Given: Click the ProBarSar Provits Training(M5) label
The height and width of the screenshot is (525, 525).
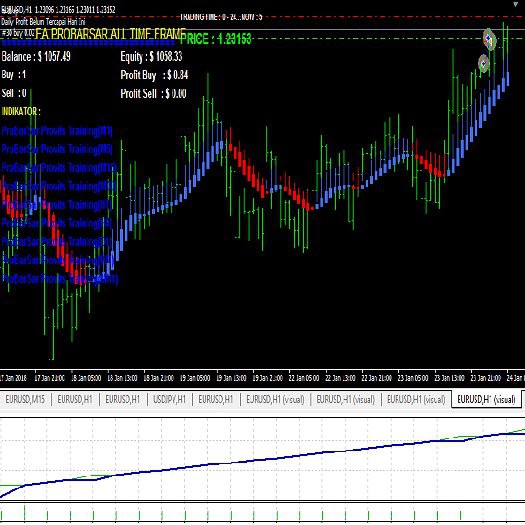Looking at the screenshot, I should pos(57,149).
